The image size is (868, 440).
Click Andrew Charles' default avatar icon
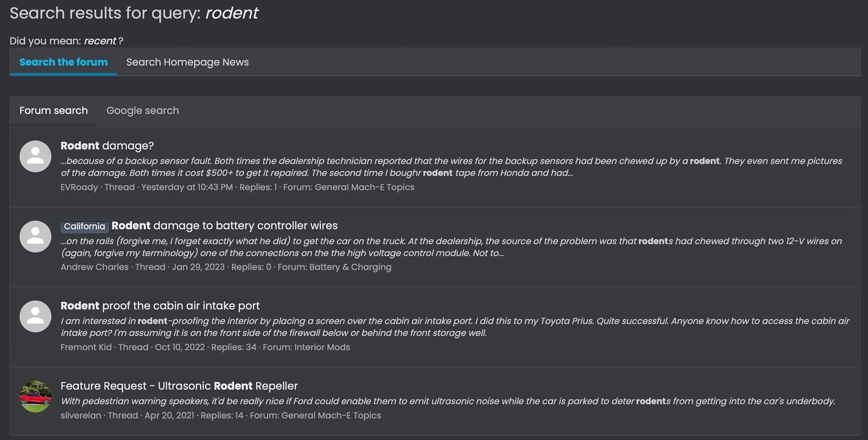(35, 236)
